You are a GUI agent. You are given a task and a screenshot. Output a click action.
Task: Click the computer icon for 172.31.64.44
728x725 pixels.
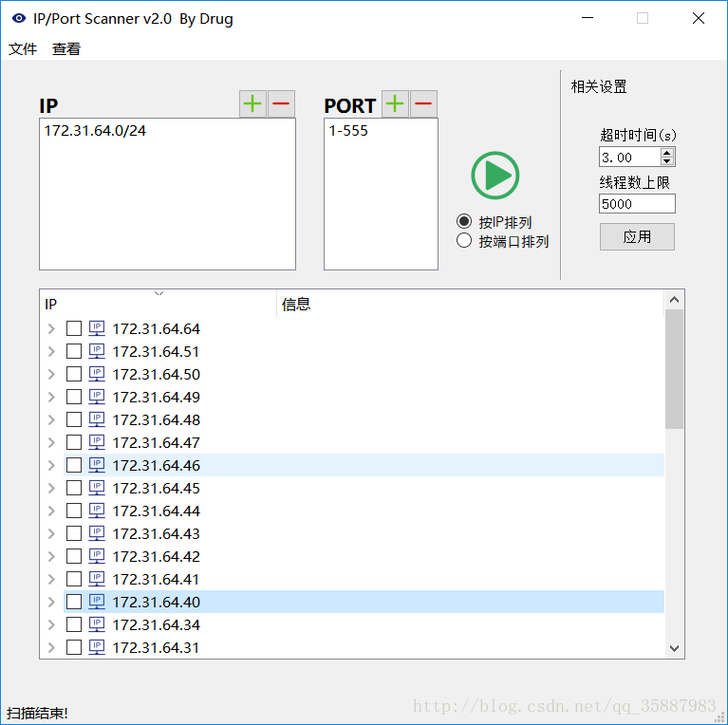pos(97,511)
